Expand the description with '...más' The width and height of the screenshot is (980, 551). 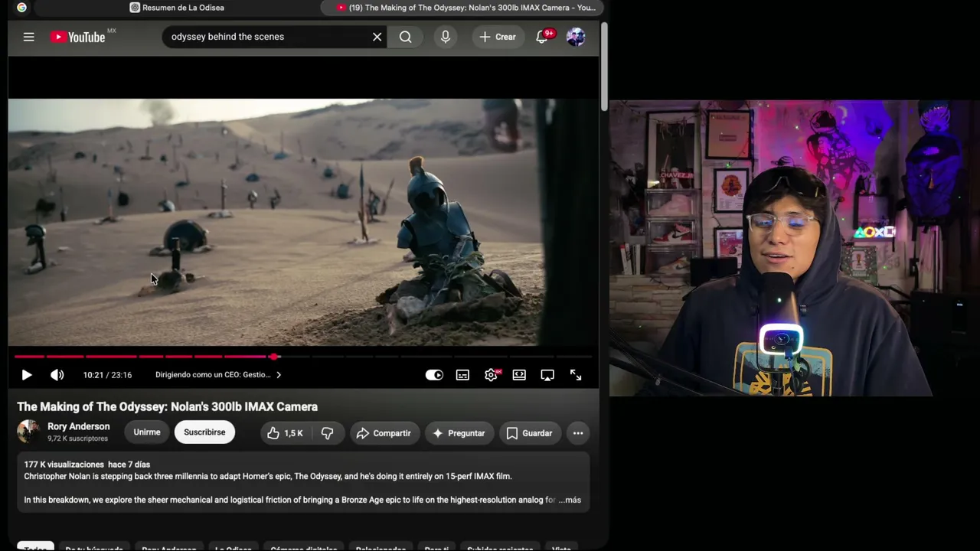click(x=570, y=500)
